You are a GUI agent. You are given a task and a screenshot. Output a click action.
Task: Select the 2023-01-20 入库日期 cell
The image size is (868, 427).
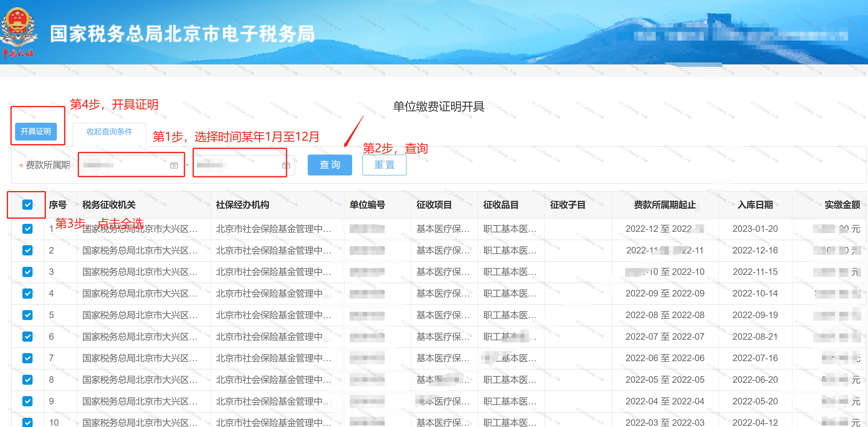click(x=755, y=229)
